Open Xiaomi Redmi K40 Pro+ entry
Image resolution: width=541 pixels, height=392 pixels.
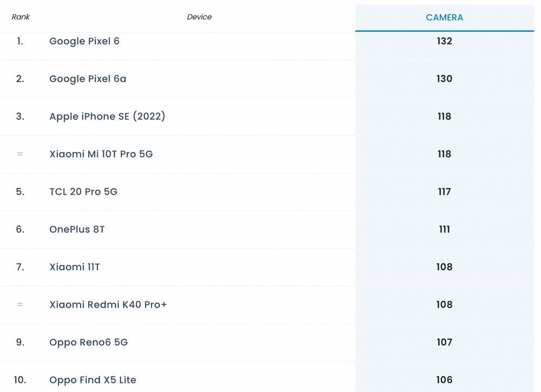point(108,304)
